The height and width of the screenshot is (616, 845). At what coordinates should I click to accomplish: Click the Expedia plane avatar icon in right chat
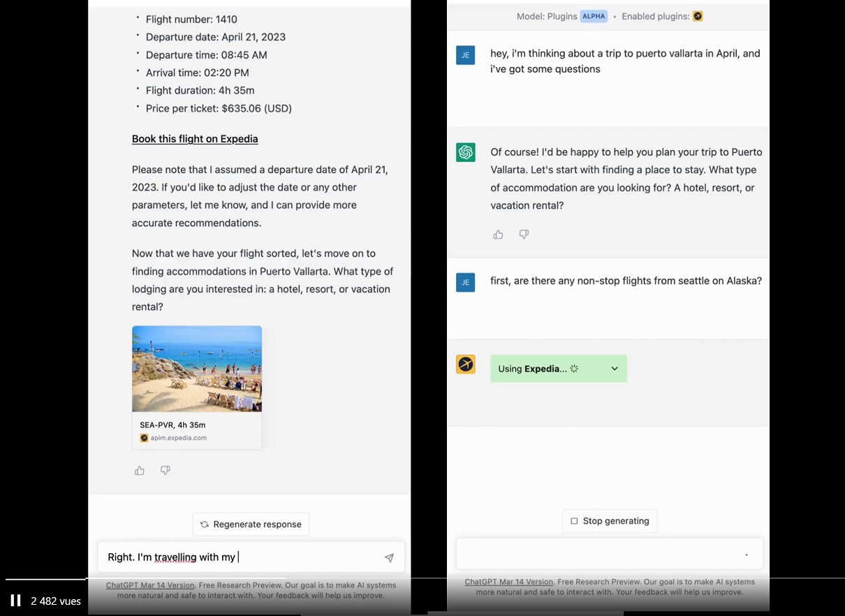(x=466, y=365)
